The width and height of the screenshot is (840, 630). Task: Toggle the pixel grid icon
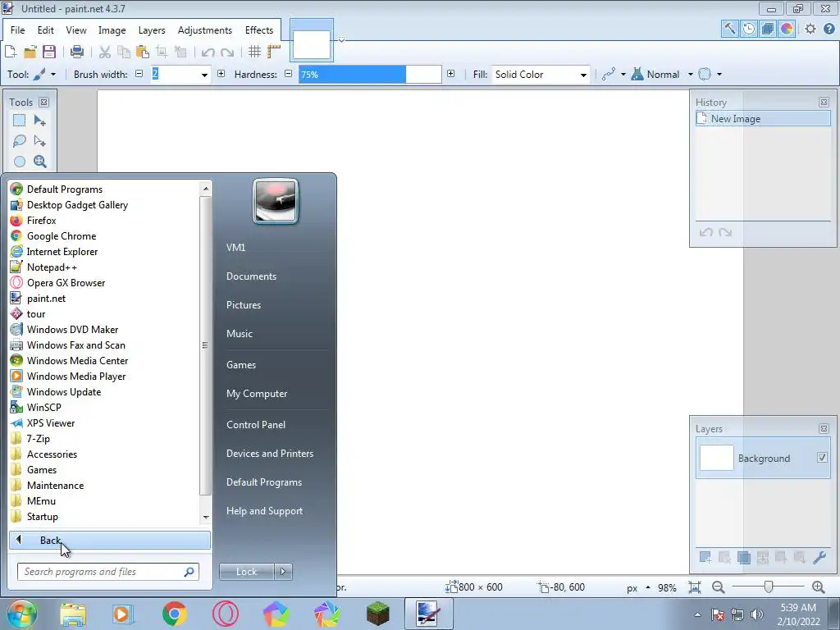click(255, 52)
